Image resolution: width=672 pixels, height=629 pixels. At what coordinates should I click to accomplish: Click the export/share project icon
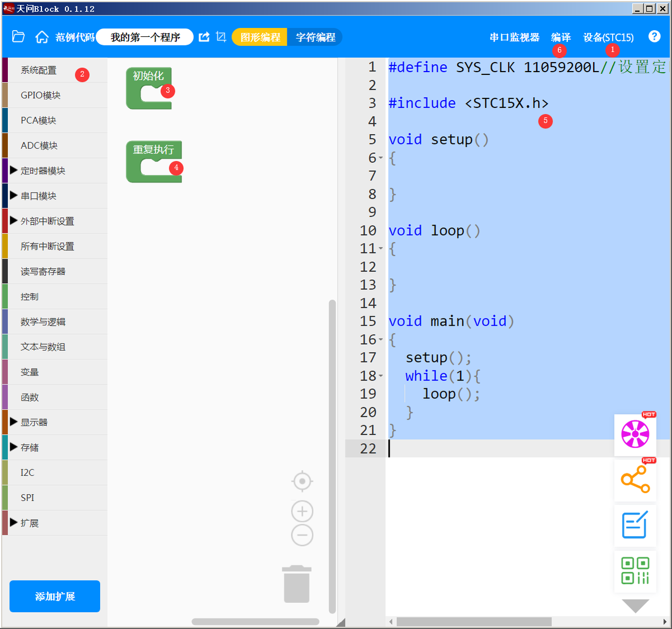(x=204, y=37)
